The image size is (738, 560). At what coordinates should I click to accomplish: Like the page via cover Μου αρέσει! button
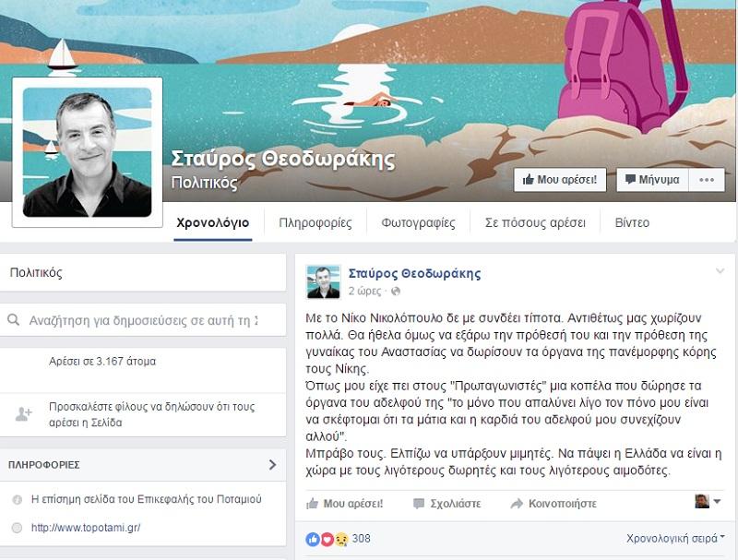coord(560,180)
